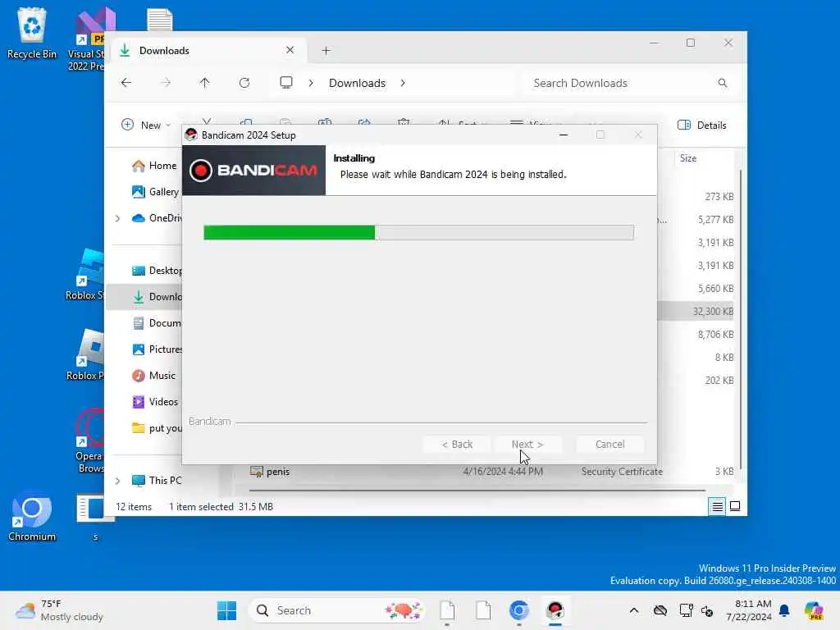Open the network status tray icon
Image resolution: width=840 pixels, height=630 pixels.
(686, 610)
